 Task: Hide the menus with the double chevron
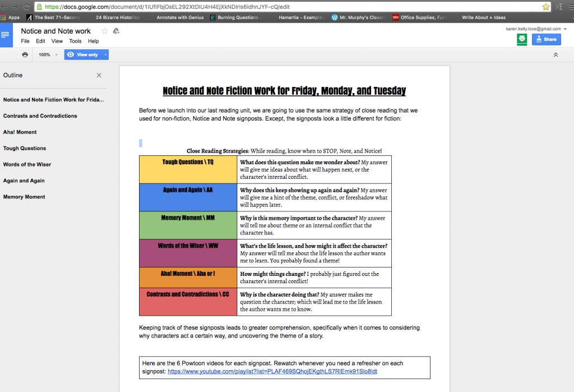click(556, 55)
